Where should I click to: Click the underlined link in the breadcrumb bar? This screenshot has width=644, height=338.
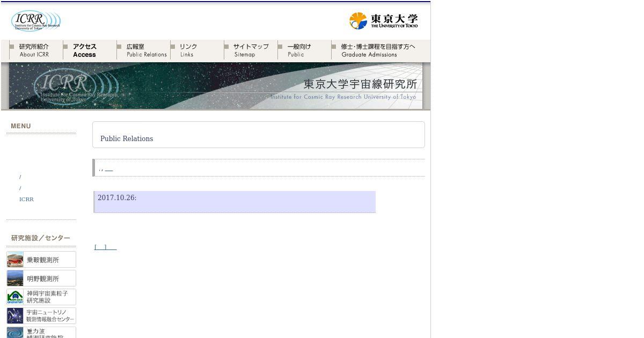point(109,170)
